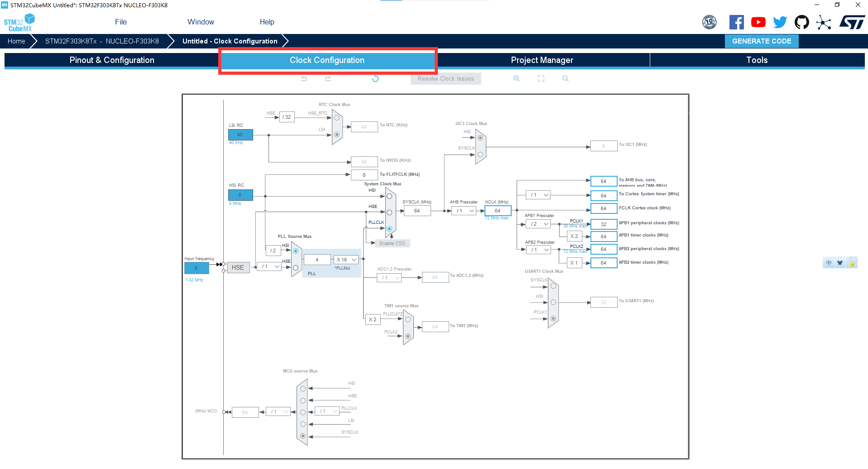Select SYSCLK in I2C1 Clock Mux
Viewport: 868px width, 469px height.
point(480,155)
